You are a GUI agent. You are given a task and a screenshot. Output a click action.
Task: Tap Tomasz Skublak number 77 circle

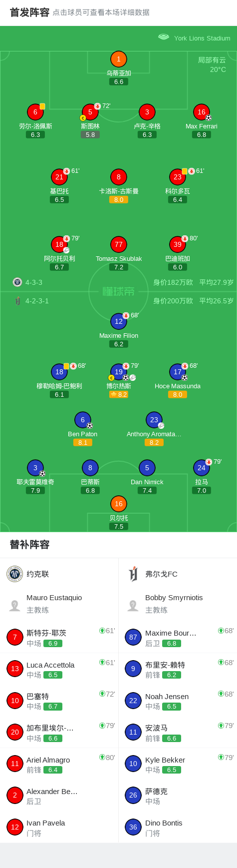pyautogui.click(x=118, y=244)
